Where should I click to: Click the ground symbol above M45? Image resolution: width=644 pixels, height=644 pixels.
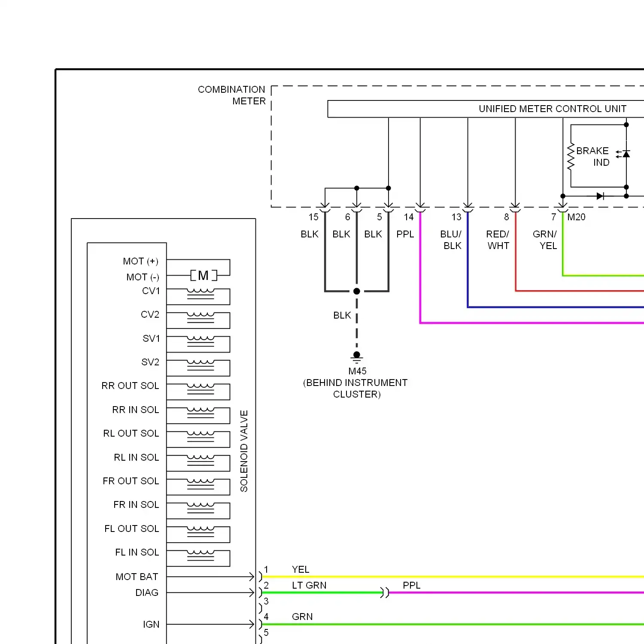[357, 357]
